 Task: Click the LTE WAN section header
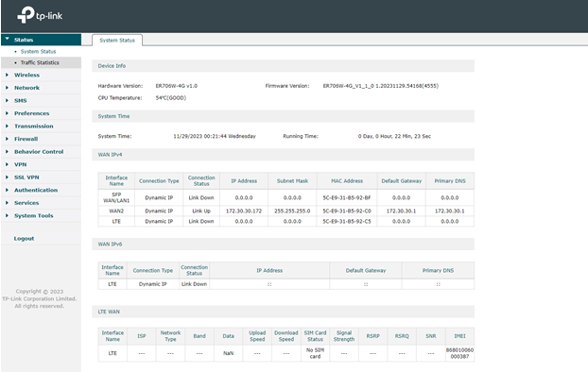tap(283, 312)
